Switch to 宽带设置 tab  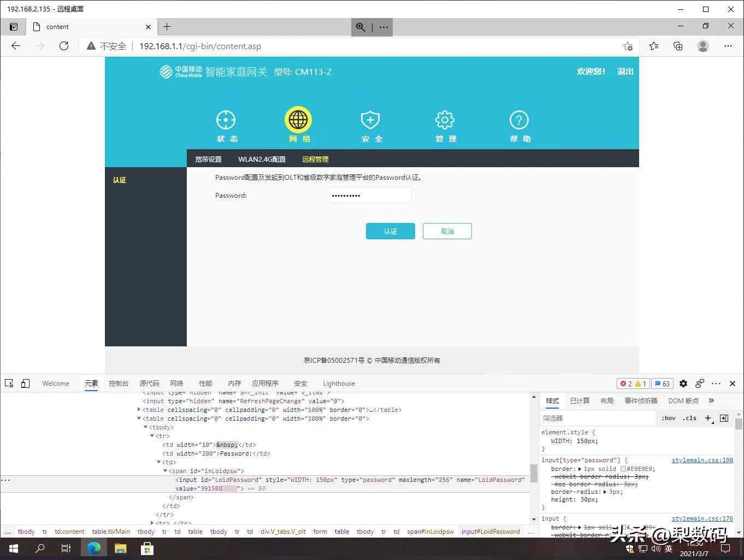click(x=208, y=159)
